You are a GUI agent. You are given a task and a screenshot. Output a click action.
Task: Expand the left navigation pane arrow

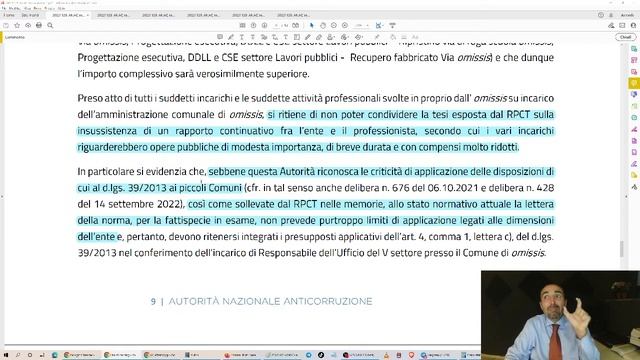[x=2, y=197]
